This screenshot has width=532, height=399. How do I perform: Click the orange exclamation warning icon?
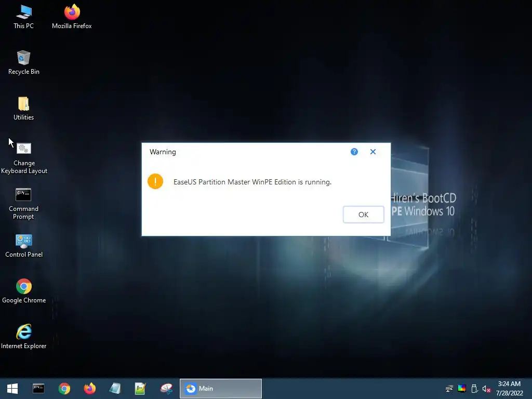coord(155,181)
